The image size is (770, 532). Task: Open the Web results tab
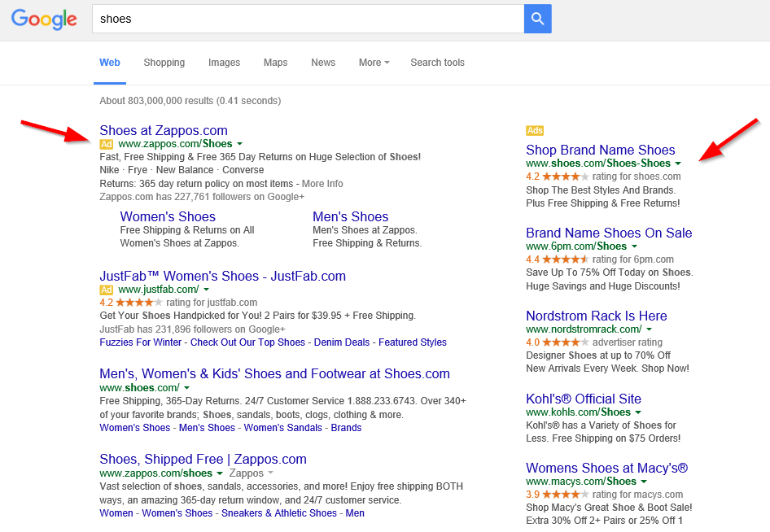110,63
